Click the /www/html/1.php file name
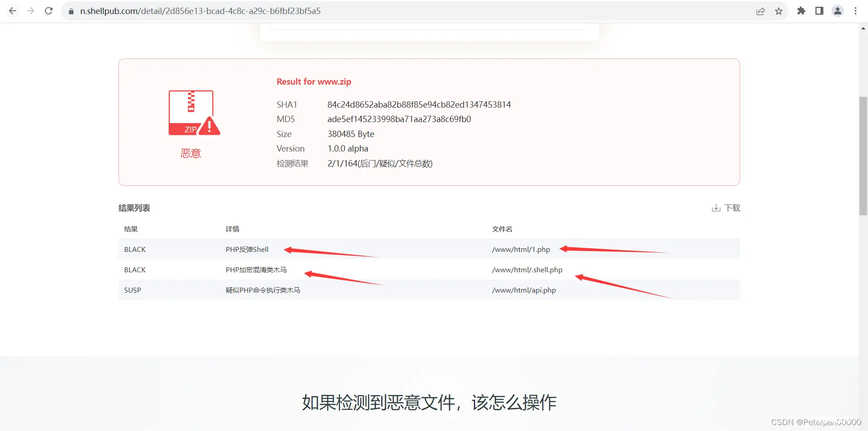 pyautogui.click(x=521, y=250)
